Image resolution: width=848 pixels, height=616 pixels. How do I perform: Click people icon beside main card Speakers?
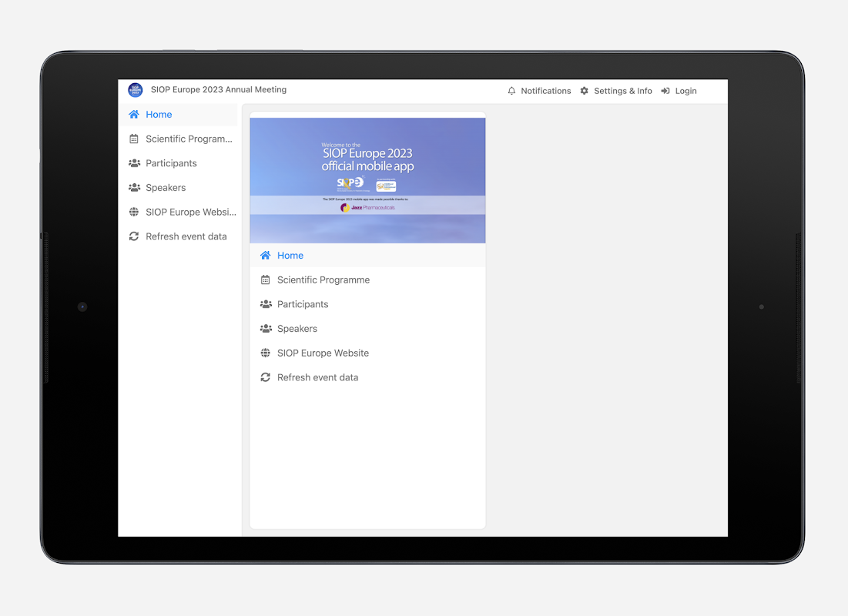266,328
